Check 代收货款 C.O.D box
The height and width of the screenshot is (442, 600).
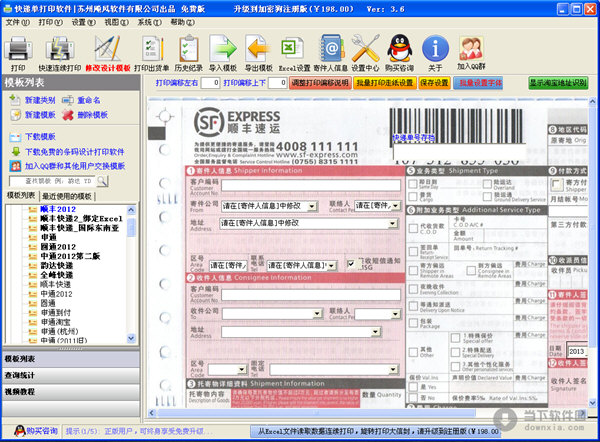point(413,228)
